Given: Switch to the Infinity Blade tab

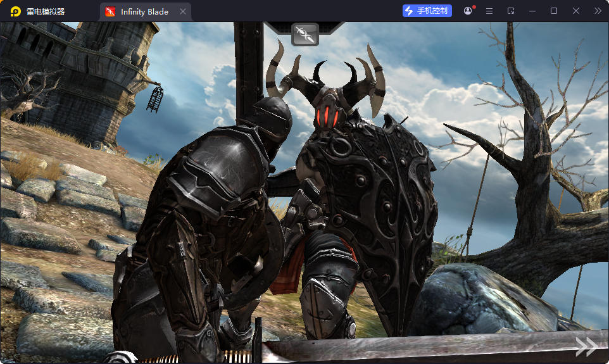Looking at the screenshot, I should coord(145,11).
